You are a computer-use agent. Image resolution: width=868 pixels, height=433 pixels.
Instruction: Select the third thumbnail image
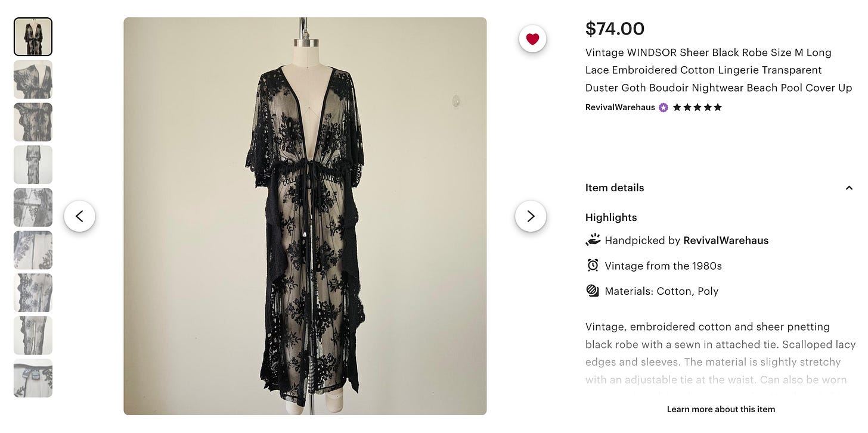click(x=33, y=122)
